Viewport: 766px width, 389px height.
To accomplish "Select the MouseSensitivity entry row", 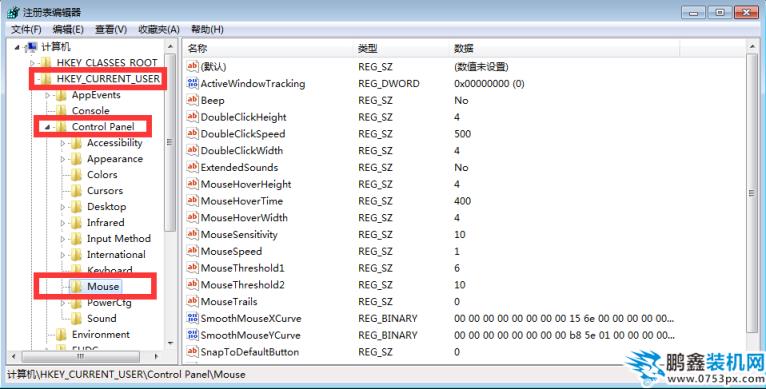I will point(464,235).
